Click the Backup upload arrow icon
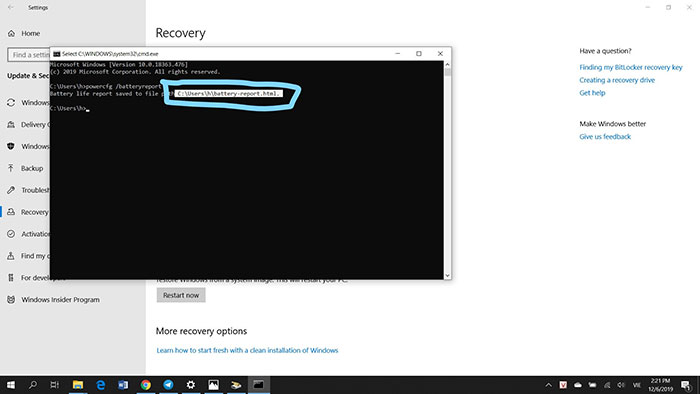This screenshot has width=700, height=394. click(11, 168)
